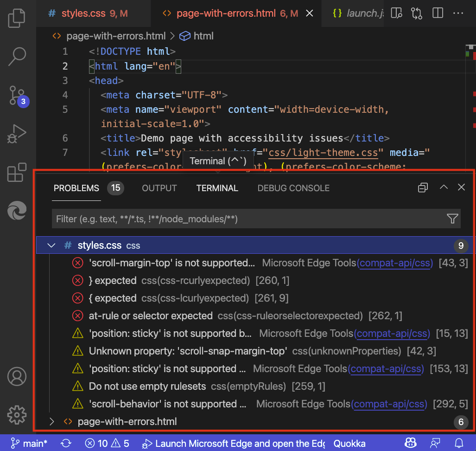Open the Explorer view in the activity bar

pyautogui.click(x=17, y=17)
